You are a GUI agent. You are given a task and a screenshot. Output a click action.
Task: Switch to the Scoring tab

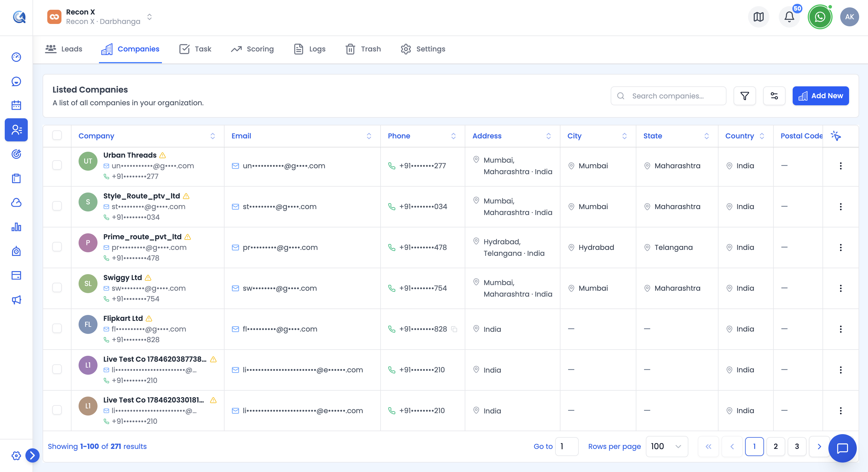point(252,49)
